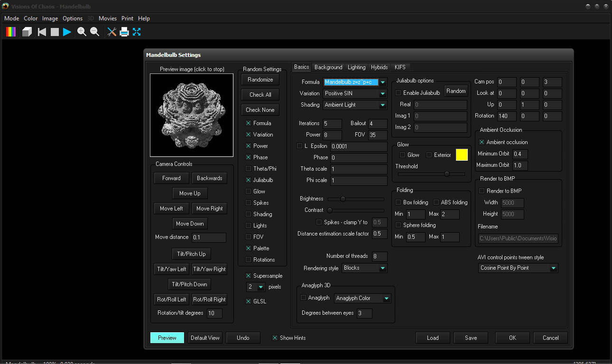Click the Check None button

click(x=260, y=110)
